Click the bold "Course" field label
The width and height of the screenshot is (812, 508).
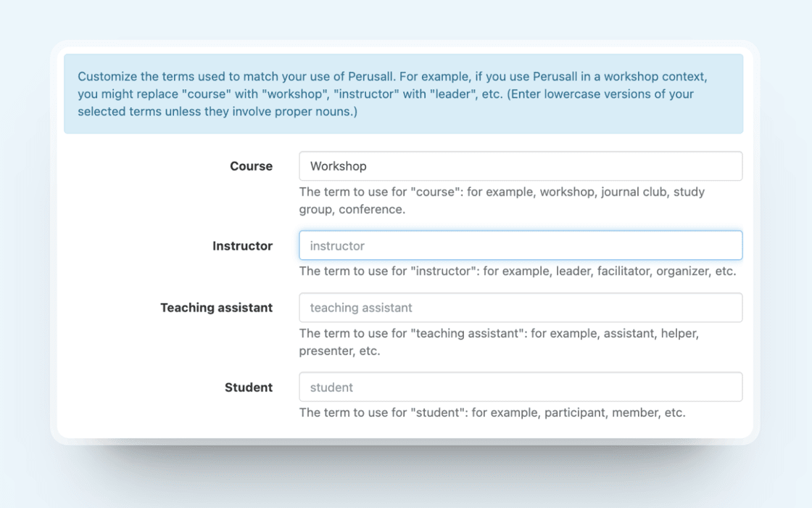[251, 166]
